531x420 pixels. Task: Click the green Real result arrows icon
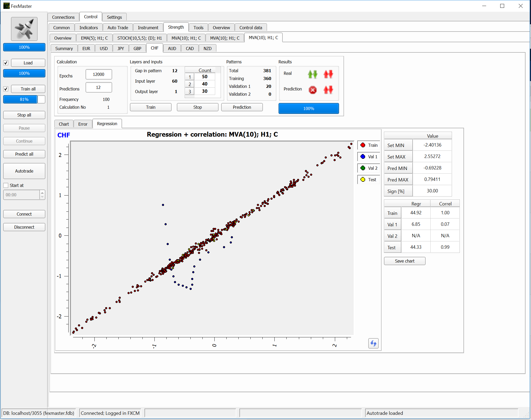click(x=312, y=74)
